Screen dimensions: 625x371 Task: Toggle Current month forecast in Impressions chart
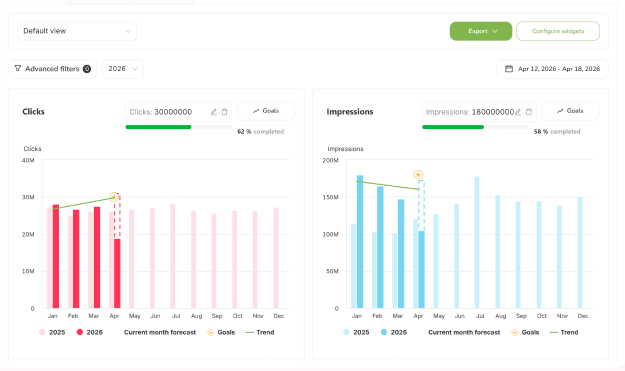point(464,332)
